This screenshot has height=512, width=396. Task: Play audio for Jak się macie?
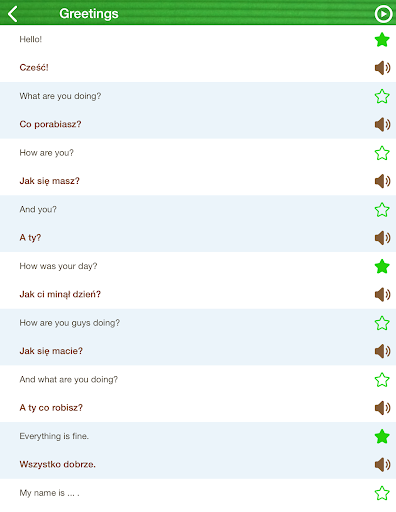[x=382, y=351]
